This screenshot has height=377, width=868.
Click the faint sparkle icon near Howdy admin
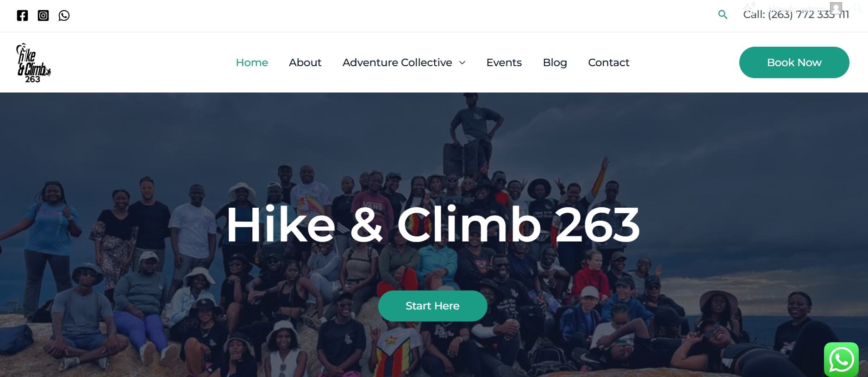(x=749, y=6)
